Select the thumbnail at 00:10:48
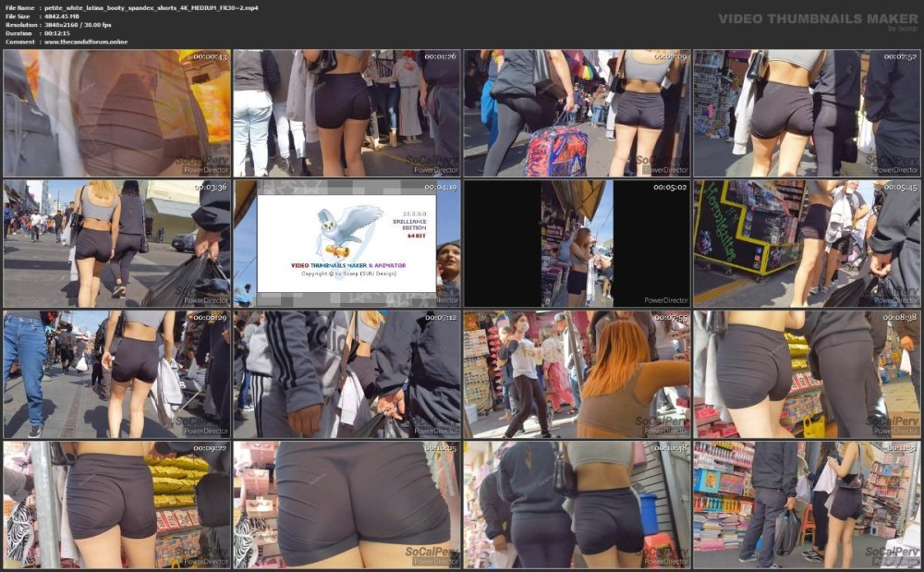 pos(577,505)
